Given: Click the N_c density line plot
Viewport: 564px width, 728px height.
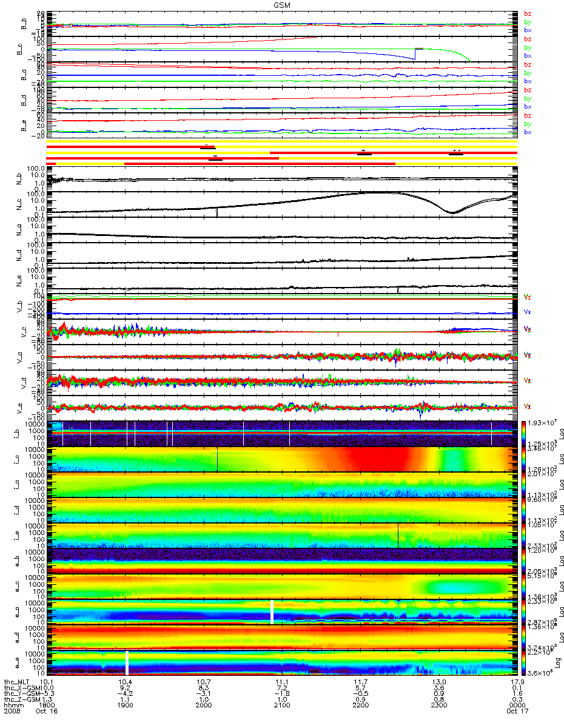Looking at the screenshot, I should click(x=282, y=204).
